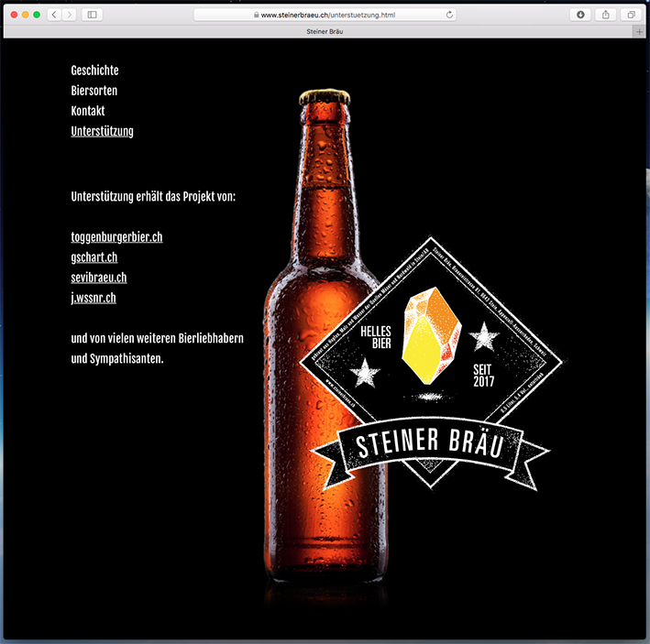The image size is (650, 644).
Task: Click the Share button in toolbar
Action: tap(606, 15)
